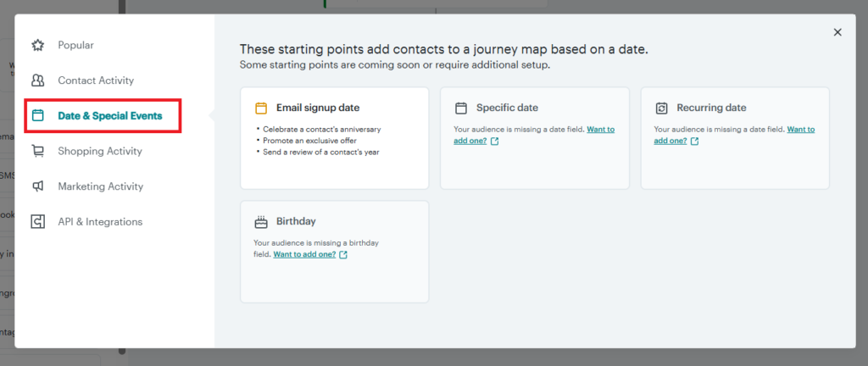Click the Popular star icon

point(37,46)
